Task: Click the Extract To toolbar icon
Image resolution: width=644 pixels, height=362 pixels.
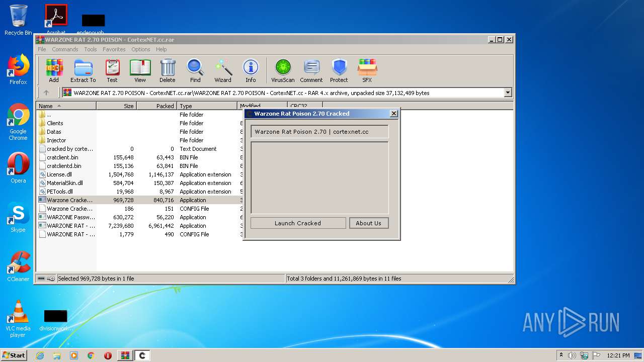Action: coord(83,70)
